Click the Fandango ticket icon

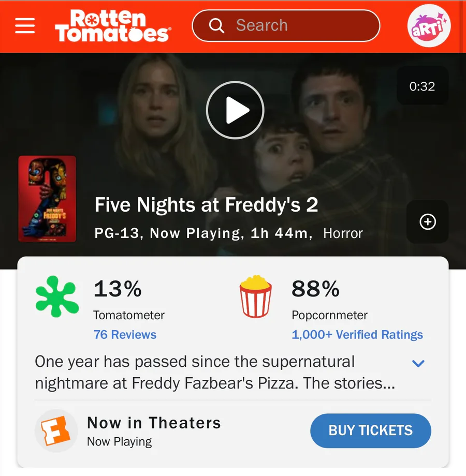55,430
